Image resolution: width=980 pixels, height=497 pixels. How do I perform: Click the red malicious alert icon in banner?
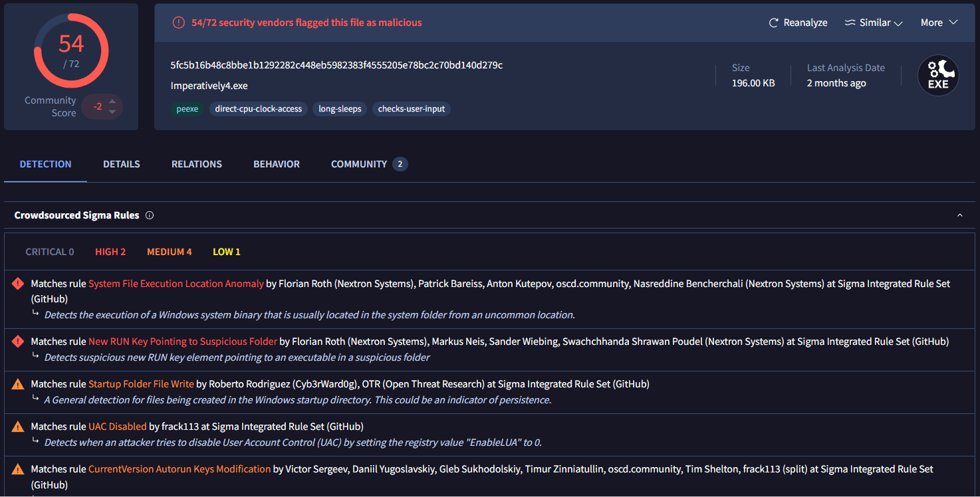click(x=178, y=23)
